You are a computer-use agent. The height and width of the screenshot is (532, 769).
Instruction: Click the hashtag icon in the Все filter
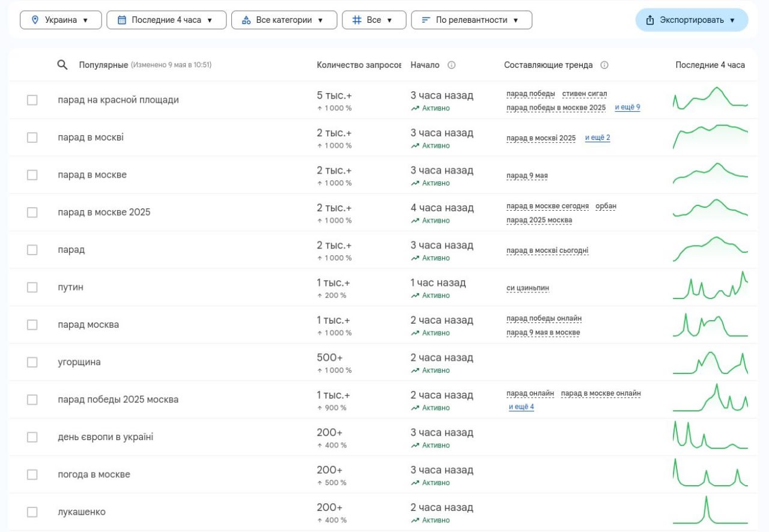click(x=356, y=20)
